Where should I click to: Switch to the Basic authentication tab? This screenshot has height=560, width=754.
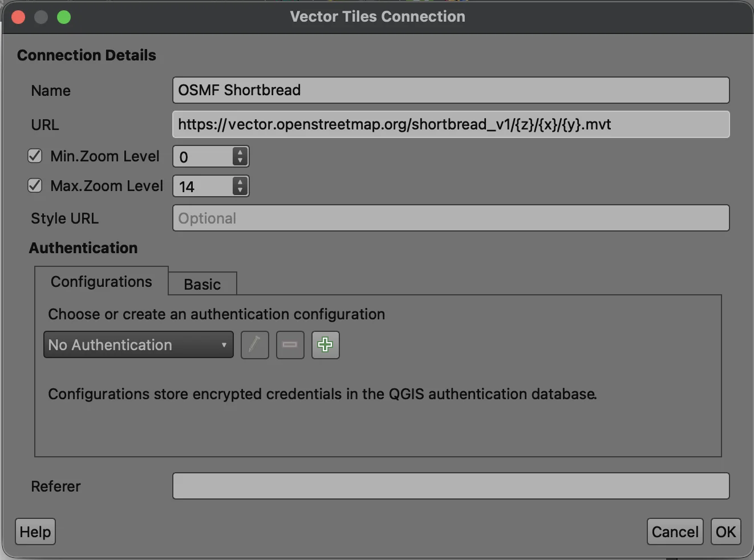[x=202, y=283]
